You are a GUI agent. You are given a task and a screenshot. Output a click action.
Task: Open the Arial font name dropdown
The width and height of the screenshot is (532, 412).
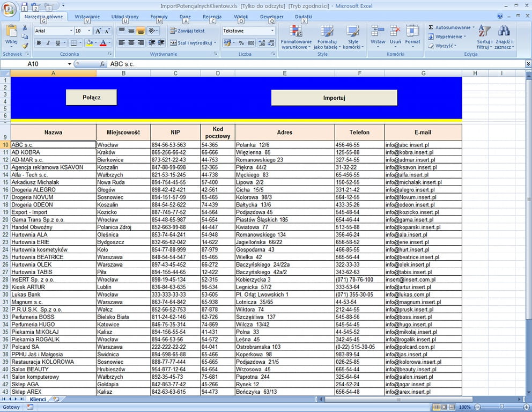point(71,31)
